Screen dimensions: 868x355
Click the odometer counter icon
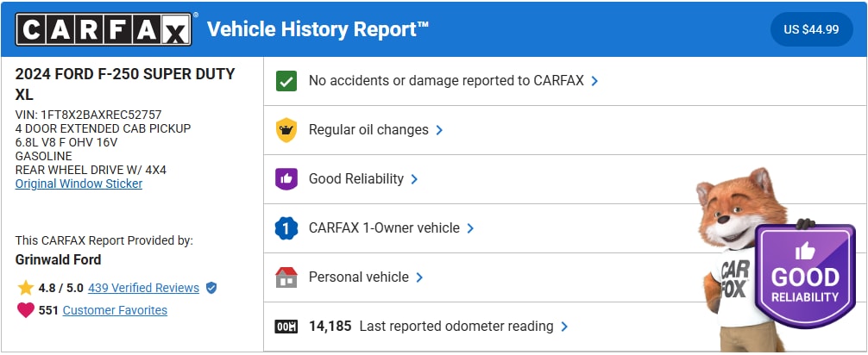tap(286, 327)
